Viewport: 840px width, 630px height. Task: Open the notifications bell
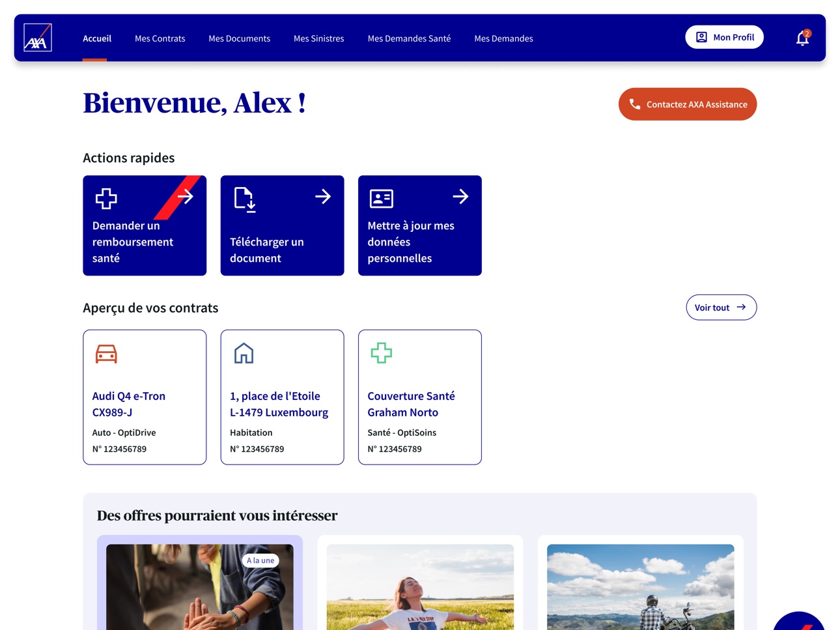[802, 38]
